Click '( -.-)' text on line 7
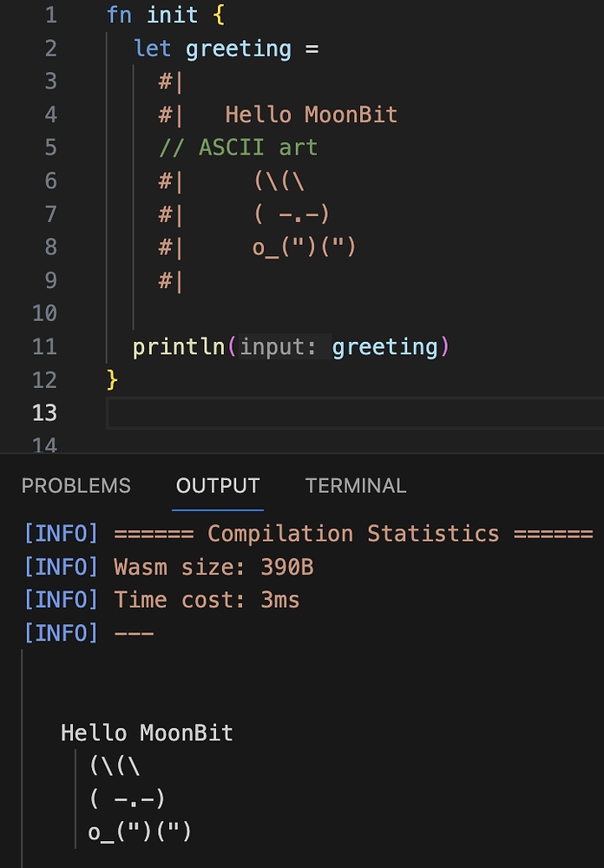Image resolution: width=604 pixels, height=868 pixels. [x=292, y=214]
